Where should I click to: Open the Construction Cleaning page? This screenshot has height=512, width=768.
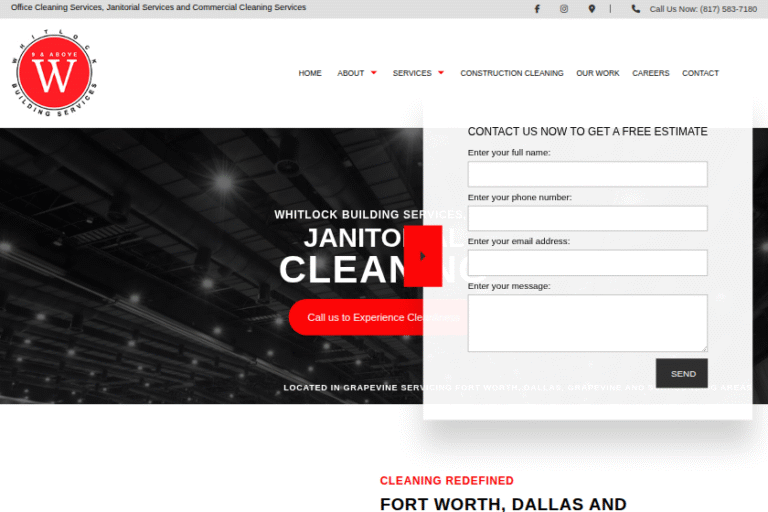[511, 73]
